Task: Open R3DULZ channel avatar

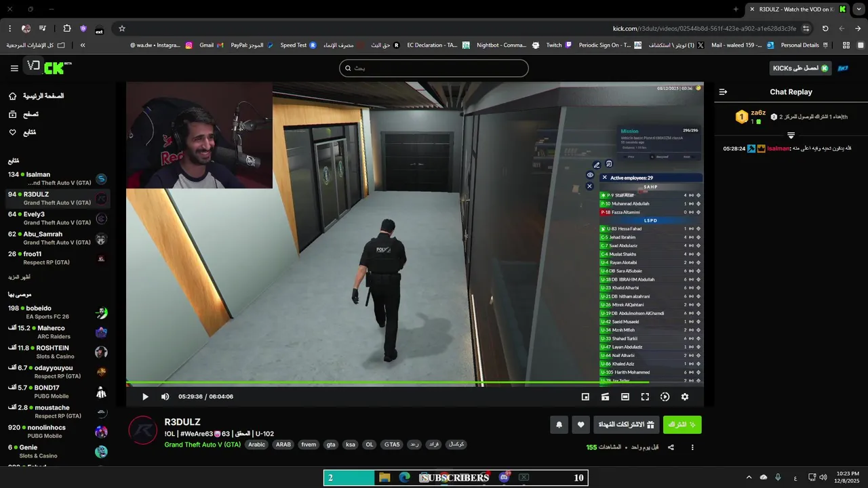Action: tap(143, 430)
